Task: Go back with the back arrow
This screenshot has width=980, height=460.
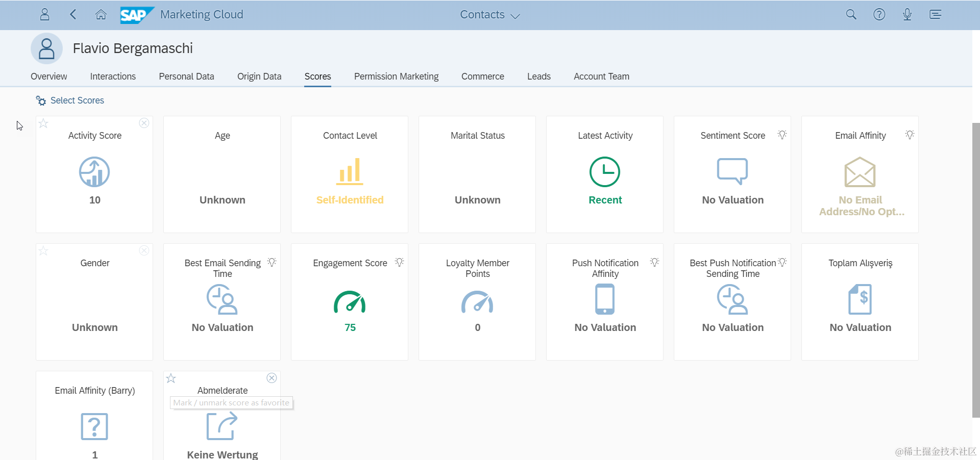Action: pyautogui.click(x=73, y=14)
